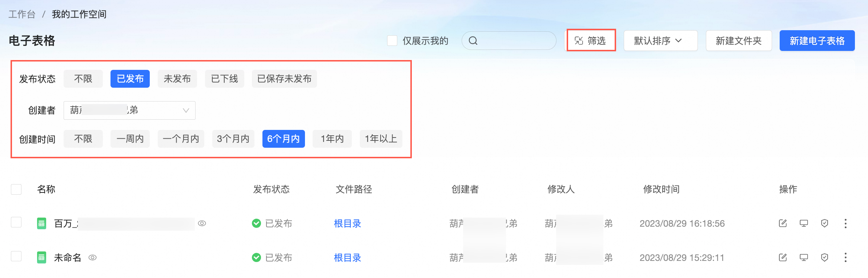Image resolution: width=868 pixels, height=278 pixels.
Task: Filter creation time to 3个月内
Action: click(233, 139)
